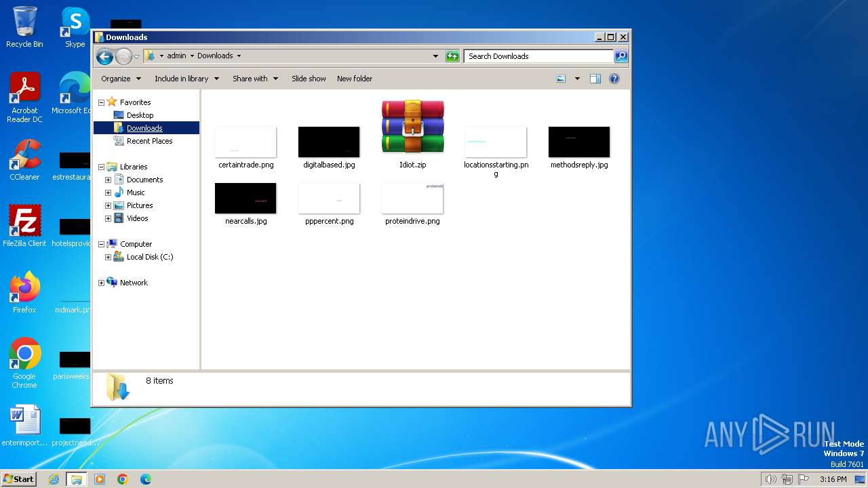Screen dimensions: 868x488
Task: Collapse the Computer tree group
Action: pos(101,244)
